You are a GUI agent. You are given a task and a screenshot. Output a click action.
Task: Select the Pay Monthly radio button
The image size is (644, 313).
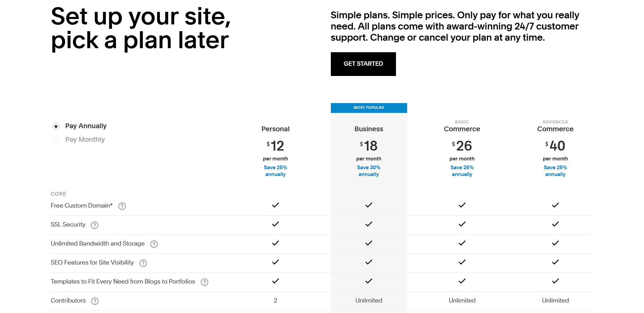[x=56, y=140]
